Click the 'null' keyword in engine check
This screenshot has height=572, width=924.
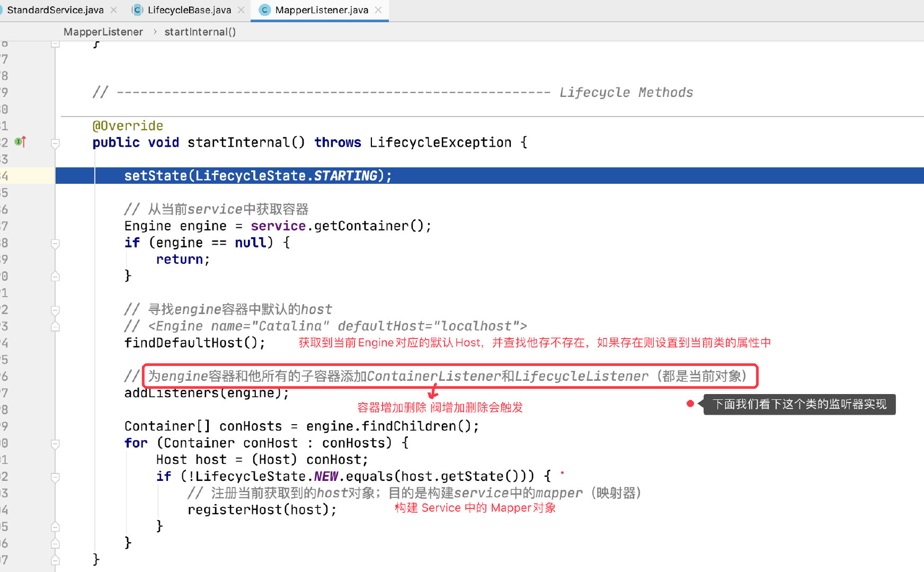[x=250, y=243]
